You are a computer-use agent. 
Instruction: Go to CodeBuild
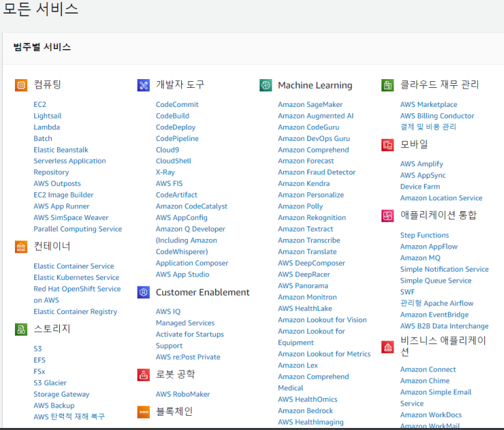coord(172,116)
